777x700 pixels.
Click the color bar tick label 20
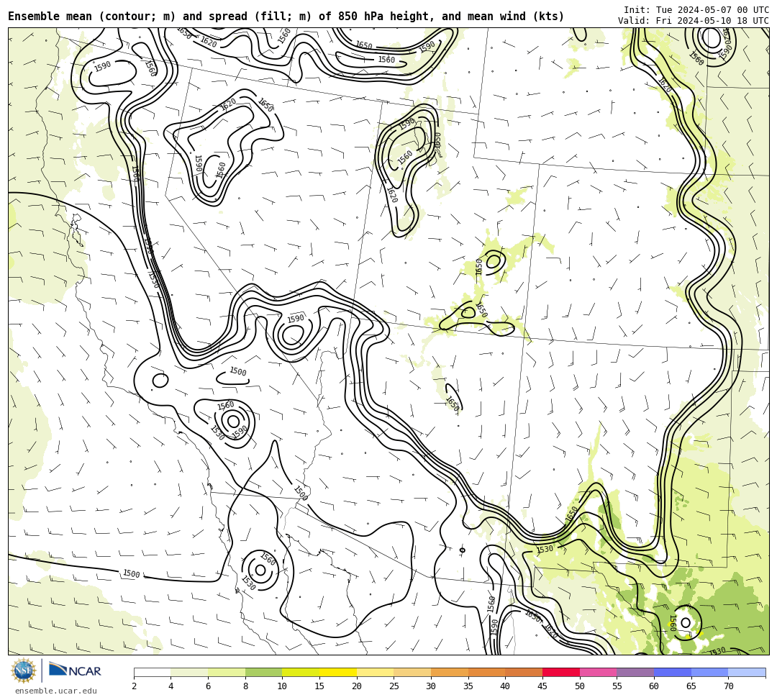[357, 686]
